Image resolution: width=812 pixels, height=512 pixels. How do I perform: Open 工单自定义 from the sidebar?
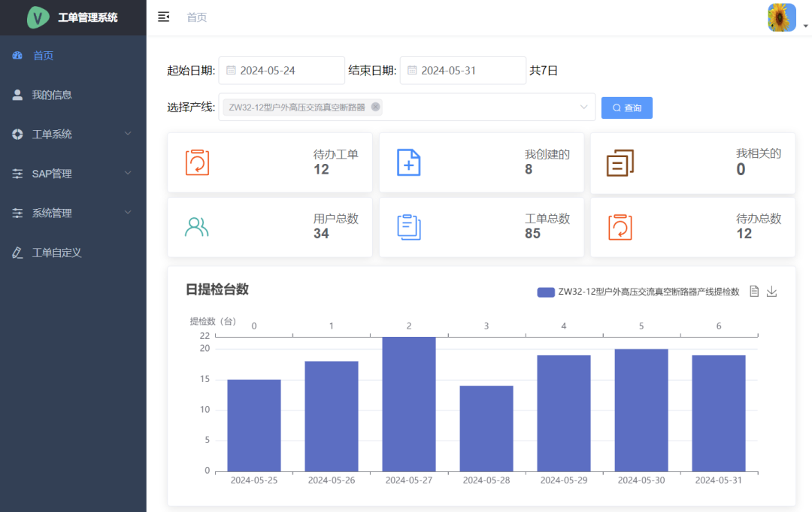[x=56, y=253]
